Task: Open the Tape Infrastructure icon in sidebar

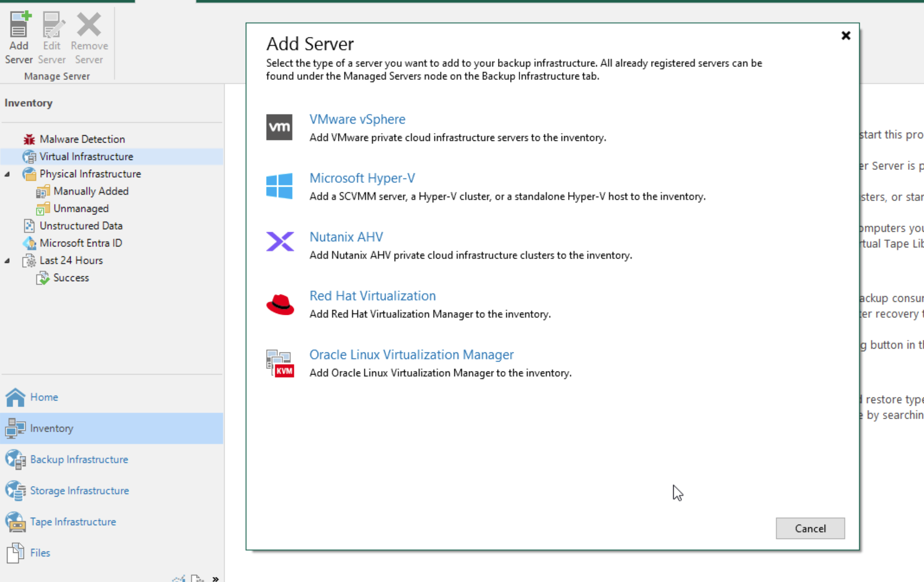Action: (x=15, y=522)
